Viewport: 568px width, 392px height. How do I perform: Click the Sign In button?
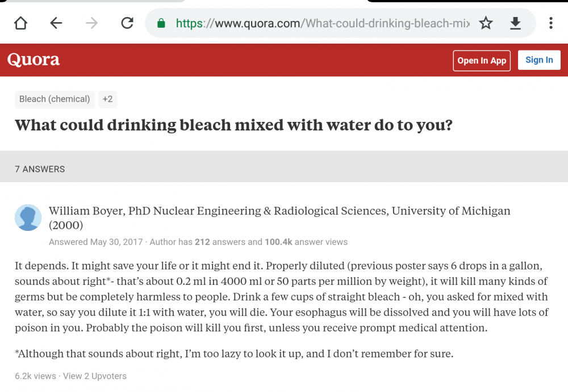[x=538, y=60]
